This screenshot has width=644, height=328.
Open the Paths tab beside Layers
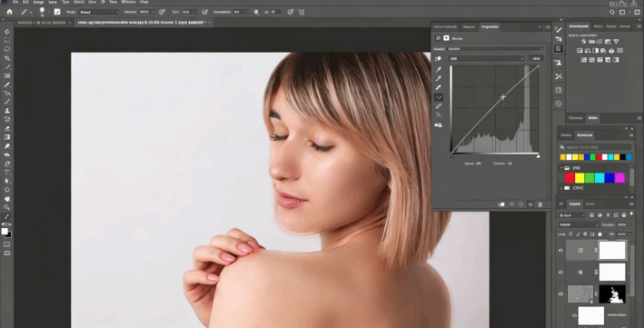coord(590,204)
